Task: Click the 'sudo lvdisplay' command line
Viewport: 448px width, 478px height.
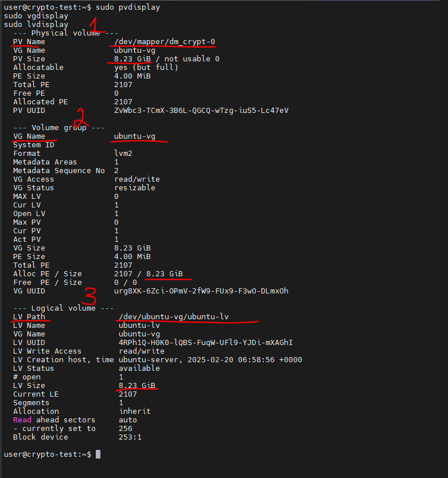Action: (36, 25)
